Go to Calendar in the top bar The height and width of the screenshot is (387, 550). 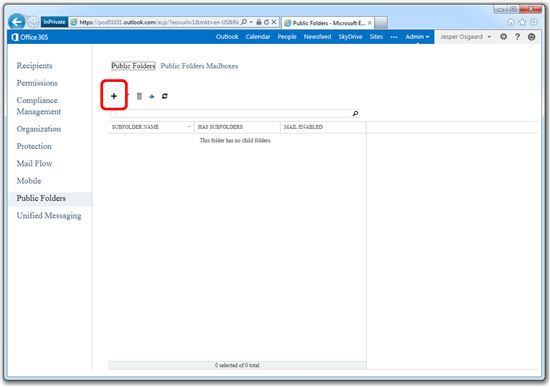(x=258, y=36)
